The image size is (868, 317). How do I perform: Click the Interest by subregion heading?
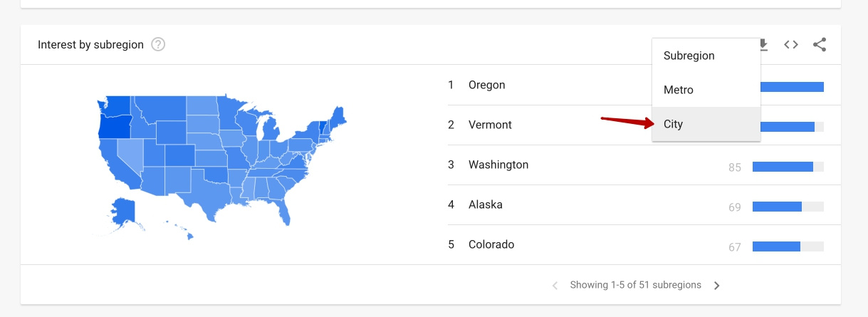90,45
